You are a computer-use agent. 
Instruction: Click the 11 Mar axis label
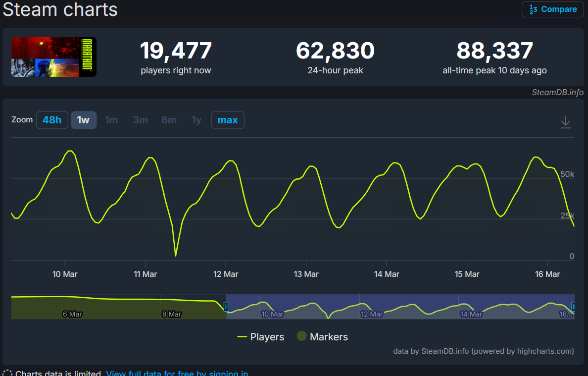pyautogui.click(x=145, y=274)
